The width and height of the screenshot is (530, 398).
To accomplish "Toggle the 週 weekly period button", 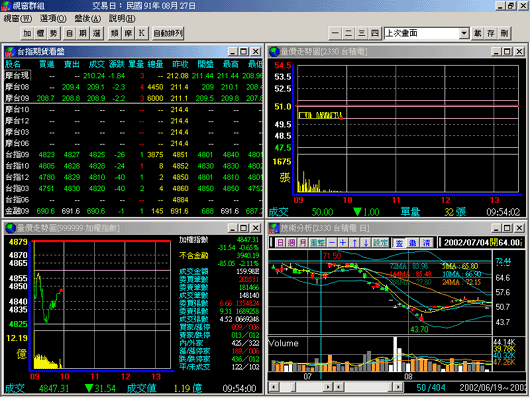I will pyautogui.click(x=291, y=242).
